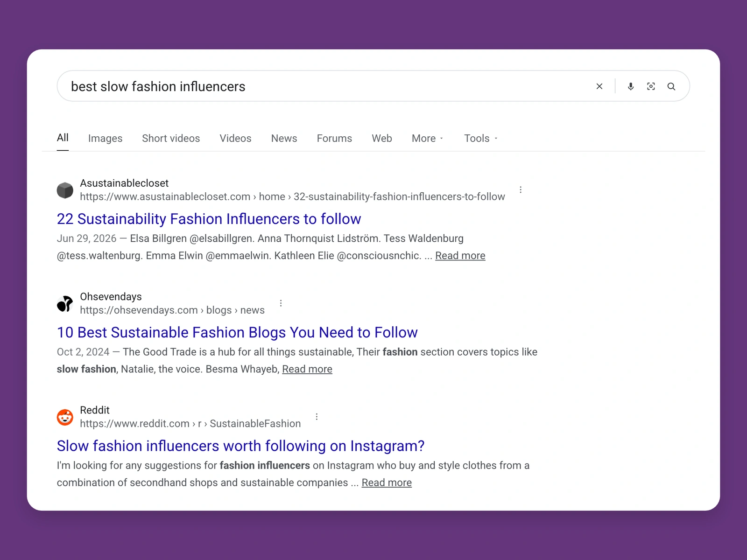Switch to the Images tab

105,138
